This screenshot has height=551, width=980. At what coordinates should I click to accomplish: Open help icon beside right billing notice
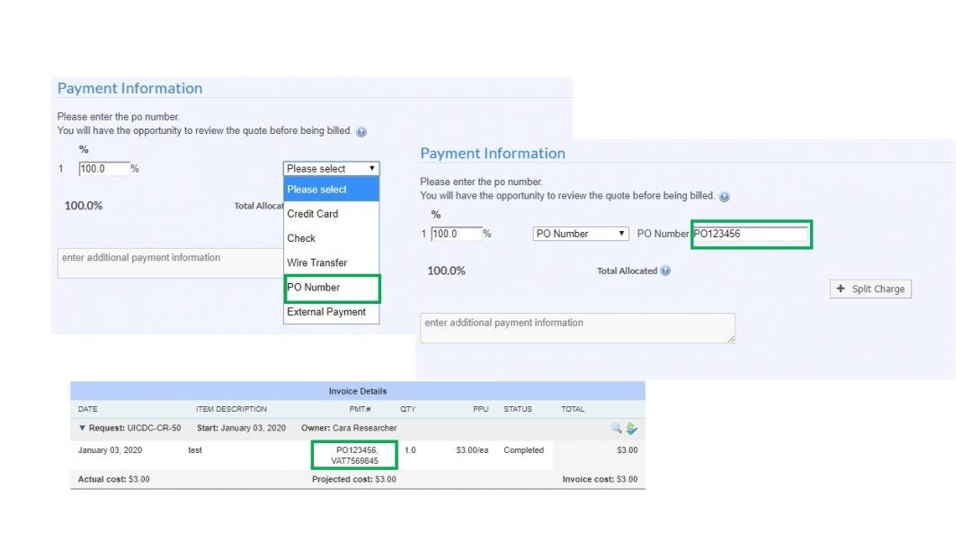[x=725, y=197]
